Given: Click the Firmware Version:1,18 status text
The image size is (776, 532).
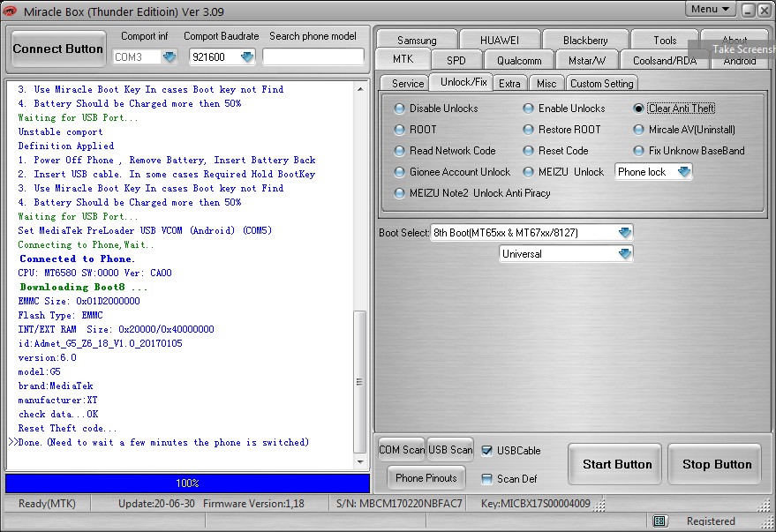Looking at the screenshot, I should pos(253,504).
